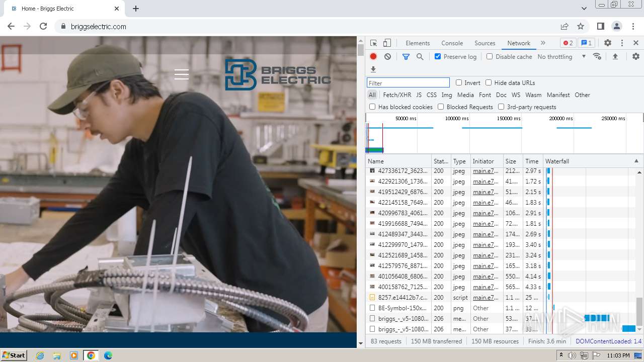Check Blocked Requests checkbox
This screenshot has height=362, width=644.
pyautogui.click(x=441, y=107)
